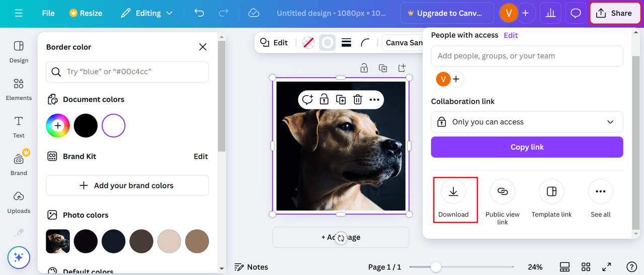
Task: Add a new document color with rainbow plus
Action: click(58, 125)
